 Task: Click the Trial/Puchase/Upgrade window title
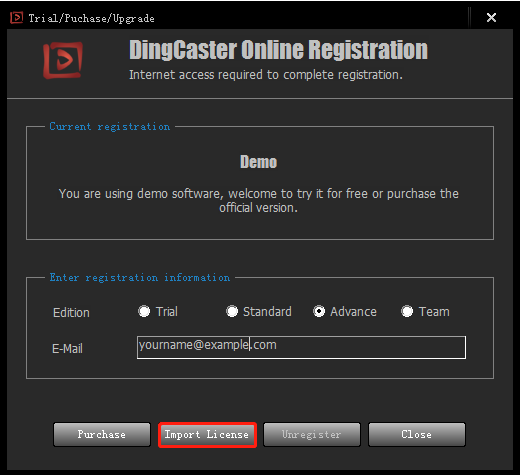pyautogui.click(x=91, y=18)
